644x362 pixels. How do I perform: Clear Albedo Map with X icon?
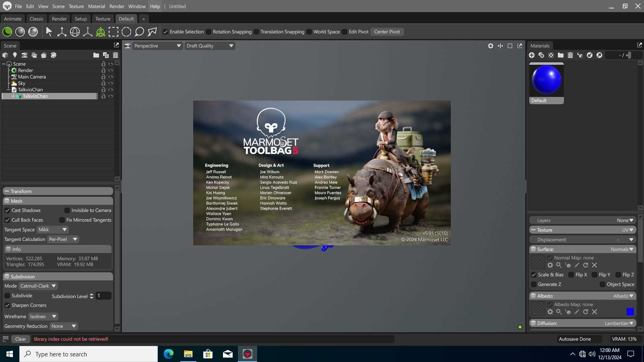[x=594, y=312]
